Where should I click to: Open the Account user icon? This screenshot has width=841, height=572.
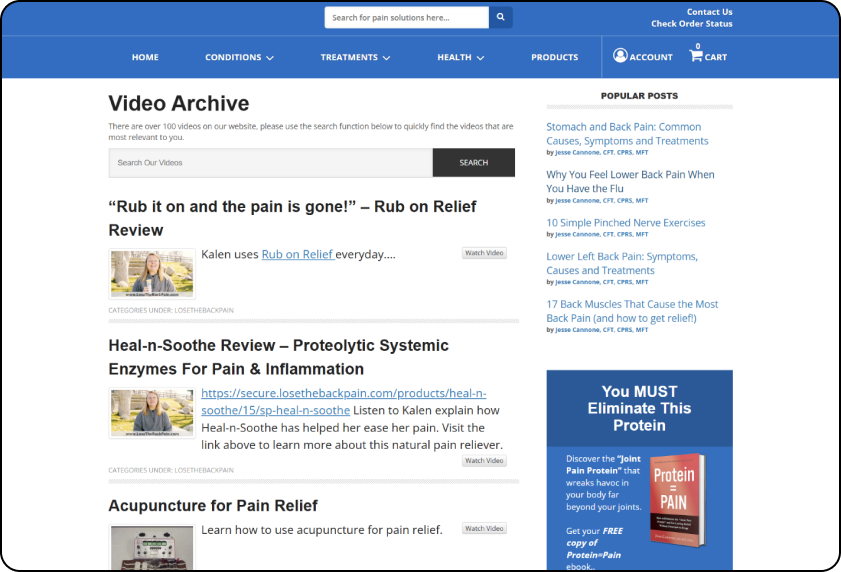pyautogui.click(x=620, y=56)
